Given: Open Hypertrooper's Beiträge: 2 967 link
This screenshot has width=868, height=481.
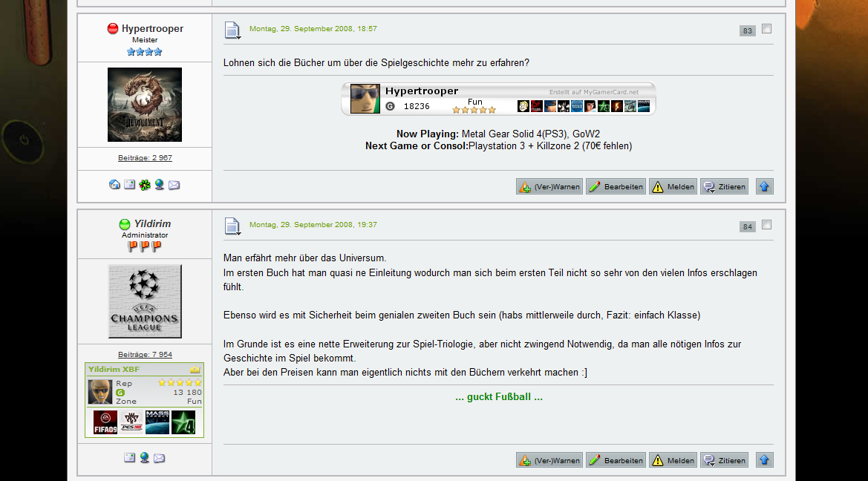Looking at the screenshot, I should coord(145,158).
